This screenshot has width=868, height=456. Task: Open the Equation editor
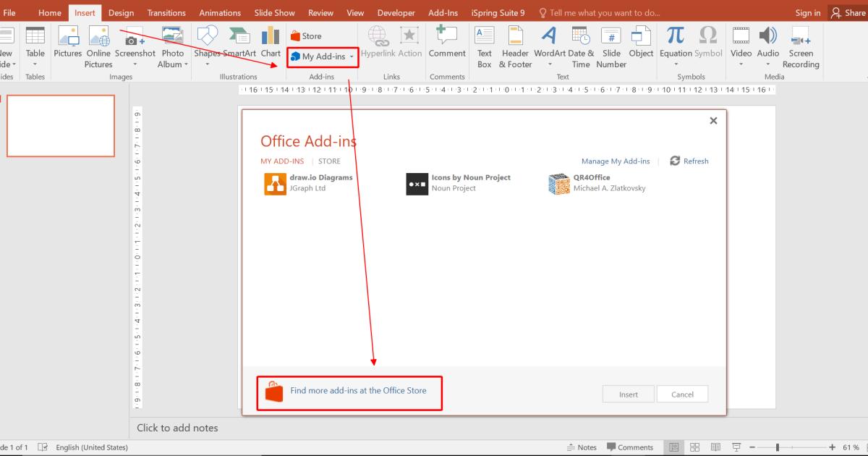[x=674, y=46]
